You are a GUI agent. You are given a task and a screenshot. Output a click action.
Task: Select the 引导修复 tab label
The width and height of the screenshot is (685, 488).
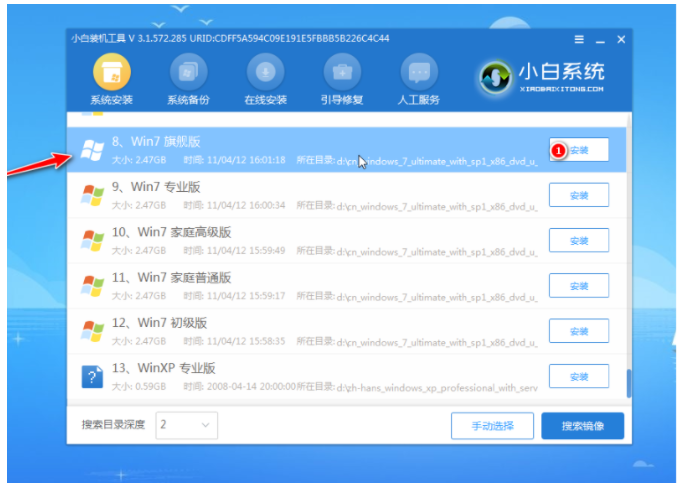(x=342, y=100)
